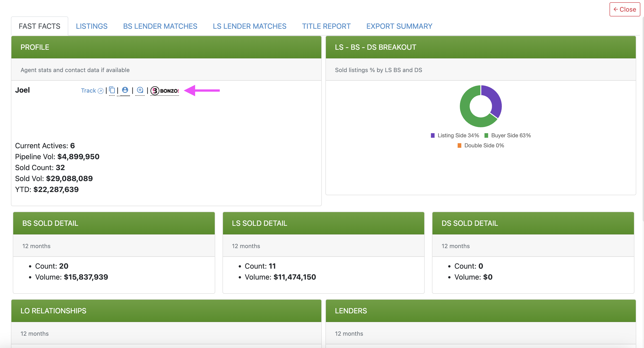Switch to the TITLE REPORT tab

click(326, 26)
